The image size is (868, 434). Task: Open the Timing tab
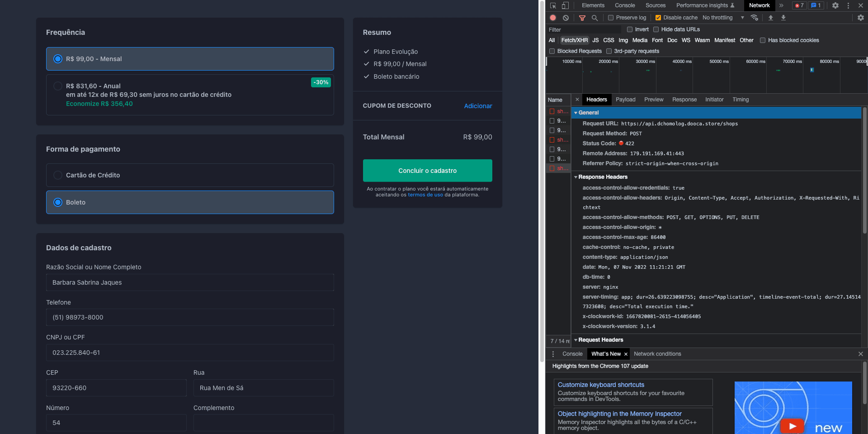pyautogui.click(x=741, y=100)
